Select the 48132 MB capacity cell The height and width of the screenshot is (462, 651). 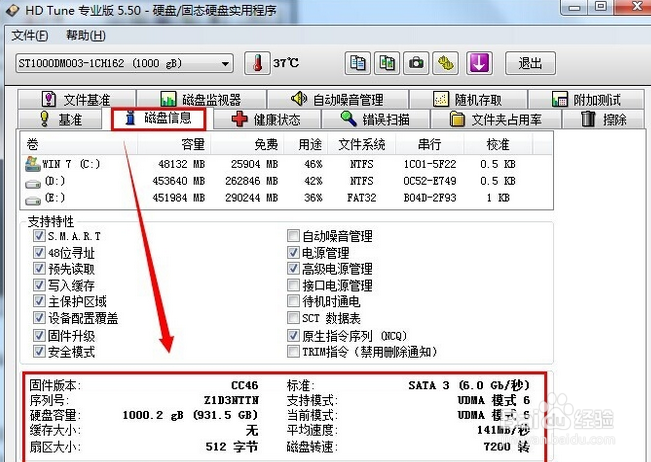click(x=181, y=164)
